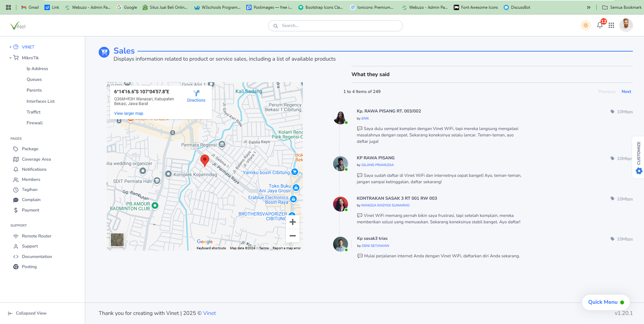Zoom out on the map
644x324 pixels.
point(293,236)
